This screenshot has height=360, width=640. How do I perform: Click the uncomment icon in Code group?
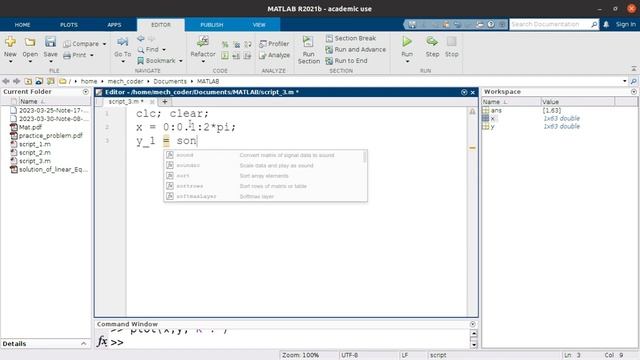tap(236, 44)
